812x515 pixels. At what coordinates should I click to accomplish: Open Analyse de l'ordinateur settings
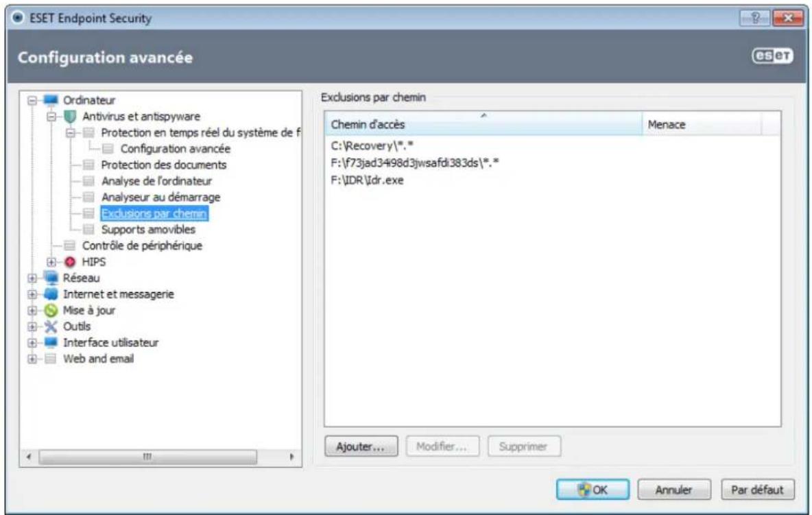coord(156,181)
